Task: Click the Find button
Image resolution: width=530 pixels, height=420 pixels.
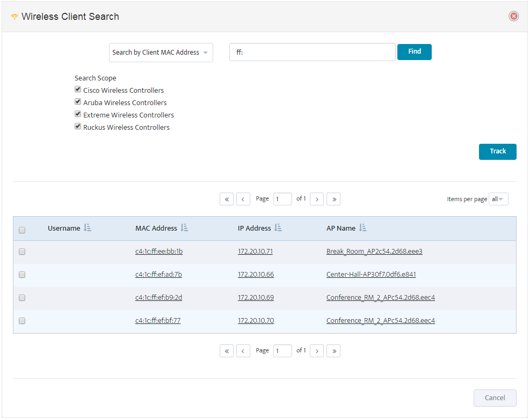Action: [x=415, y=51]
